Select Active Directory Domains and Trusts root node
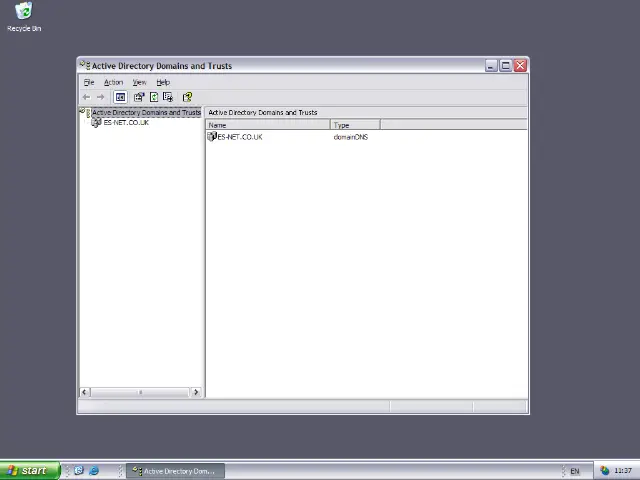 (146, 112)
